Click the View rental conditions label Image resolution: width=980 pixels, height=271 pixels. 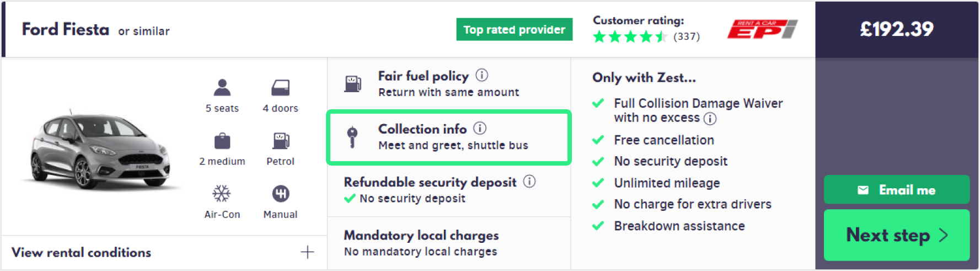pyautogui.click(x=82, y=252)
